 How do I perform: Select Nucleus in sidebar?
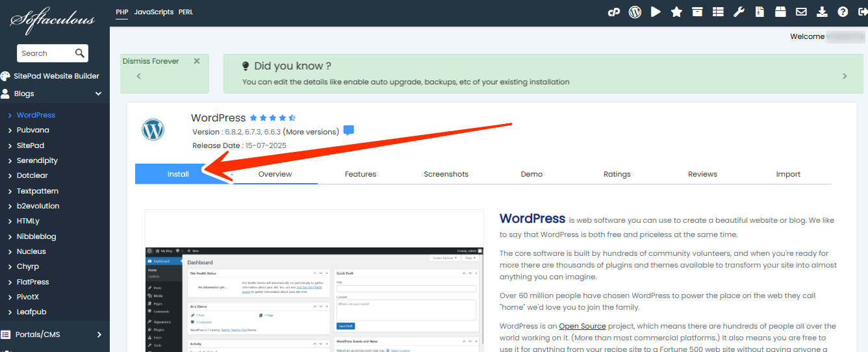[31, 251]
